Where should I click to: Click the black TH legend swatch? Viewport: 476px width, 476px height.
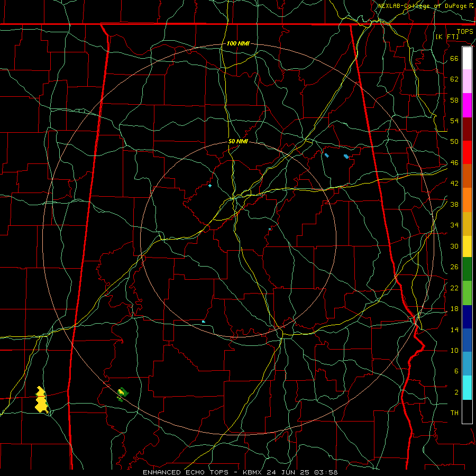[x=467, y=411]
